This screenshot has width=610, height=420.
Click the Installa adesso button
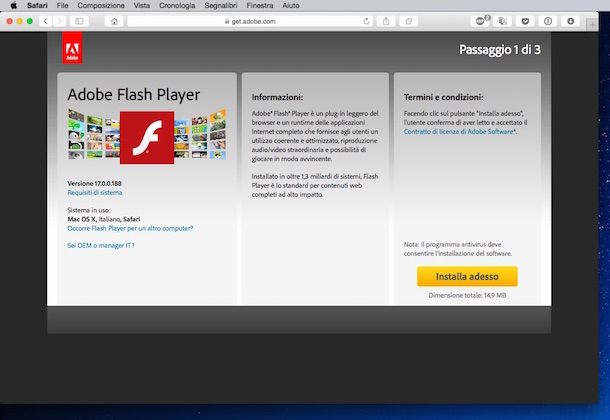pyautogui.click(x=467, y=276)
